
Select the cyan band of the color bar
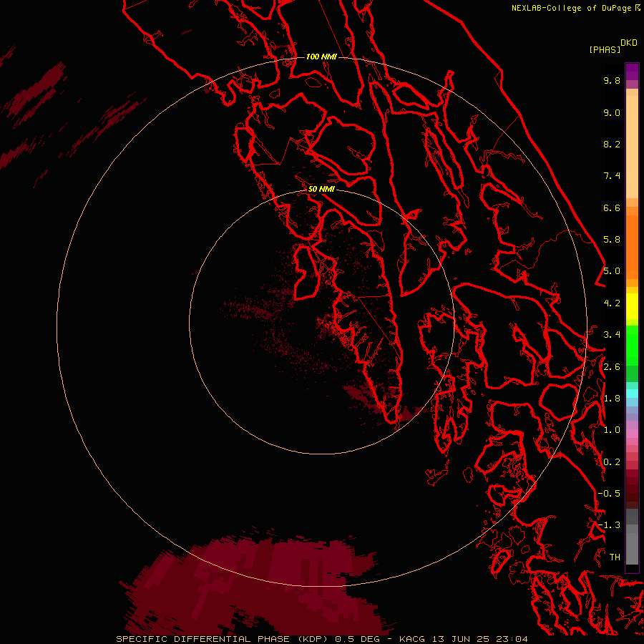tap(632, 394)
